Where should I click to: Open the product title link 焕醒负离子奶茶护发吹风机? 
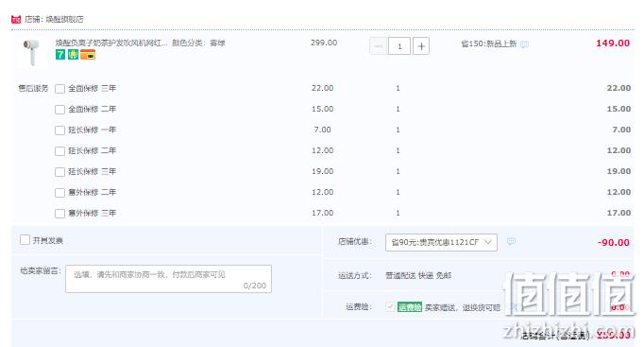tap(111, 43)
